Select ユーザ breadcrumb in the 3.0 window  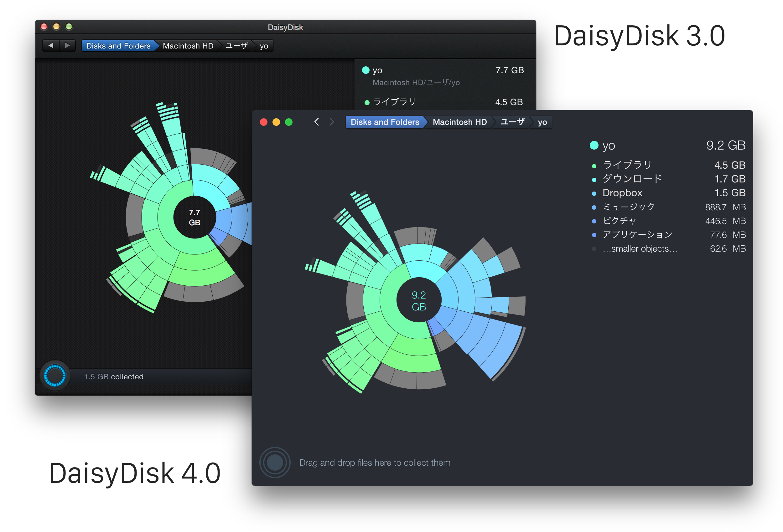(x=237, y=46)
